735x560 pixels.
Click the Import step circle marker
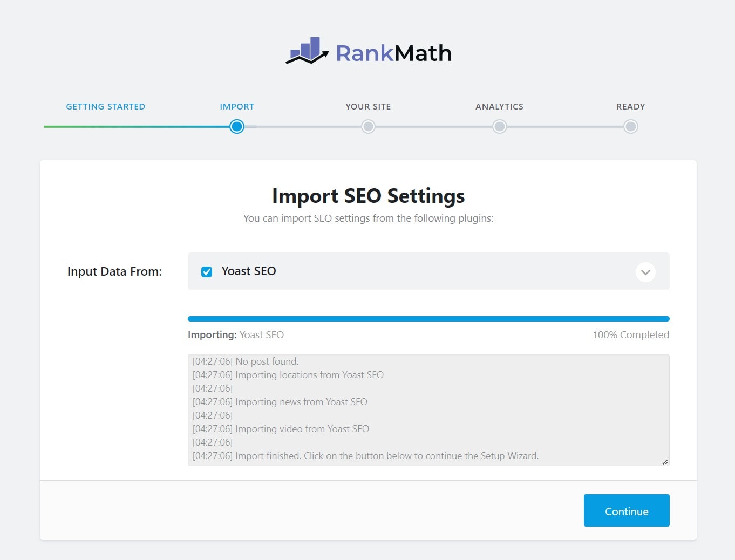237,127
